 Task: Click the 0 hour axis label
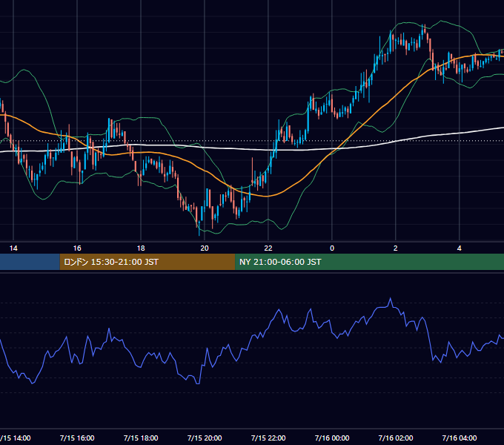332,248
